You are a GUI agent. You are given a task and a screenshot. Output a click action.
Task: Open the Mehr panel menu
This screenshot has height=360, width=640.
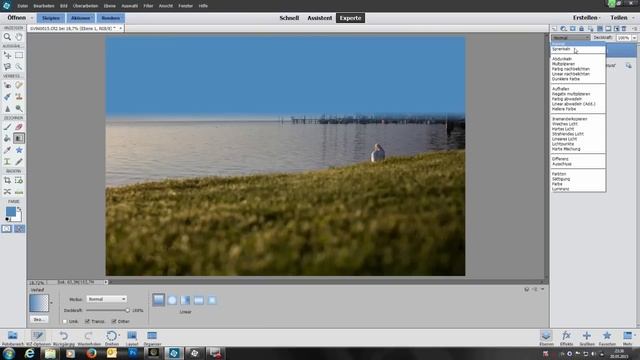click(x=628, y=336)
